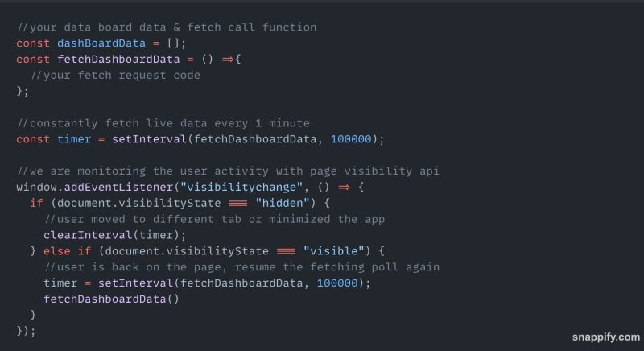The width and height of the screenshot is (644, 351).
Task: Click the comment "user moved to different tab"
Action: click(x=214, y=219)
